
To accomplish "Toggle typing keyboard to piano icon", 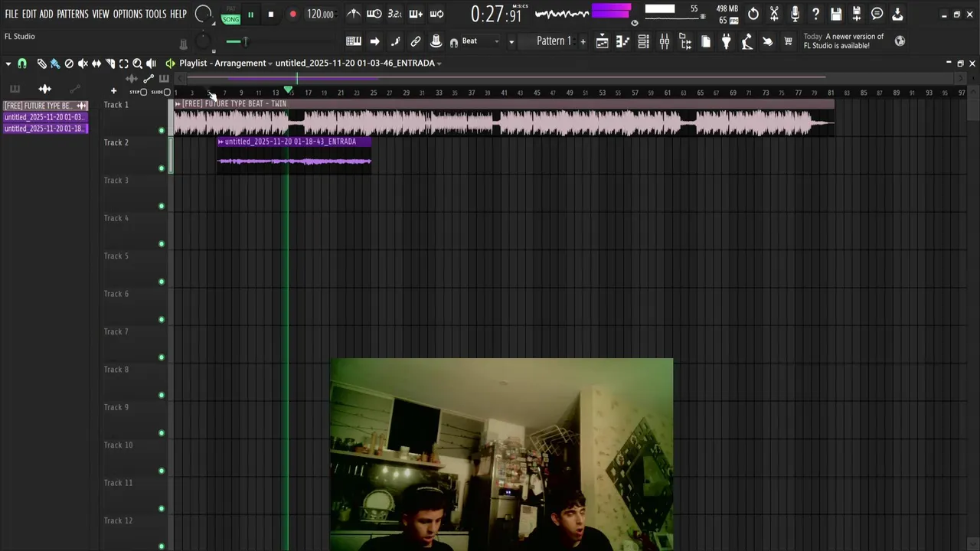I will 354,41.
